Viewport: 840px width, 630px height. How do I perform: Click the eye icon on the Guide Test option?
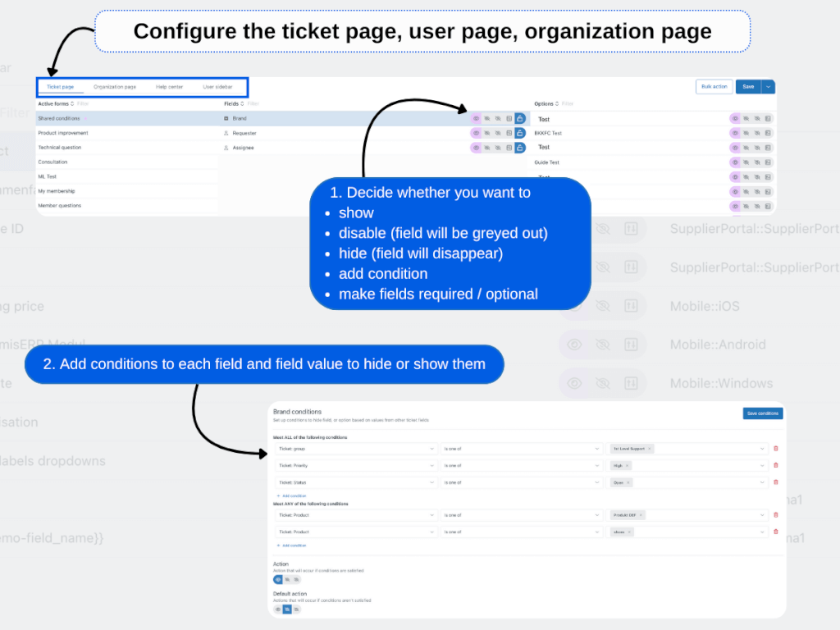tap(734, 162)
